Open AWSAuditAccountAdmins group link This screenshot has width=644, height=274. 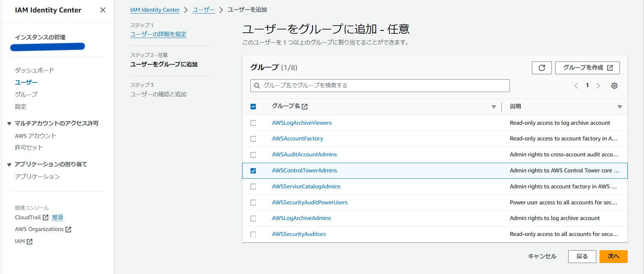tap(305, 155)
